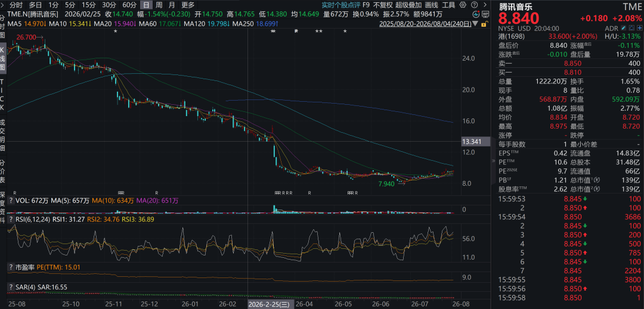The height and width of the screenshot is (309, 644).
Task: Click the 2025/08/20-2026/08/04 date range link
Action: point(425,24)
